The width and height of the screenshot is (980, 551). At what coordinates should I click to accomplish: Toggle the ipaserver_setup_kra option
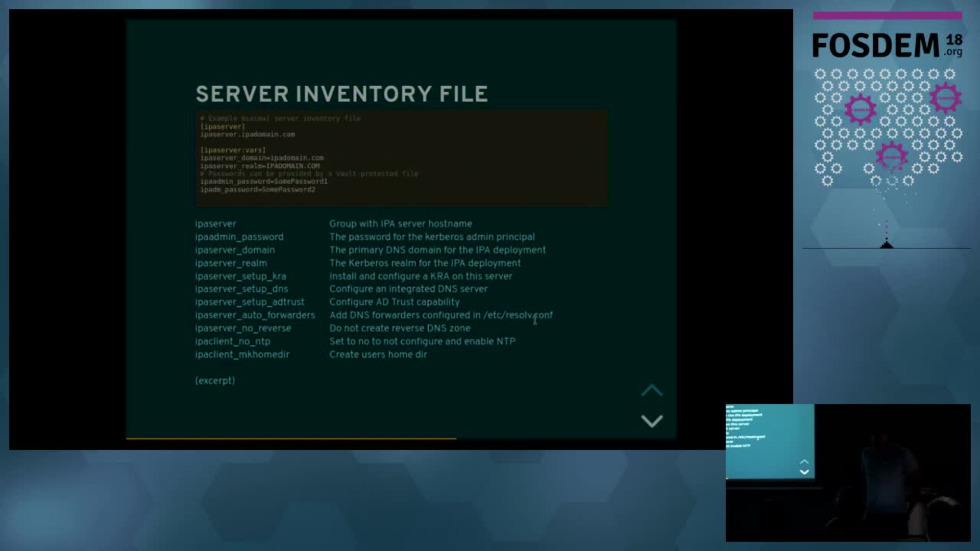pyautogui.click(x=240, y=275)
